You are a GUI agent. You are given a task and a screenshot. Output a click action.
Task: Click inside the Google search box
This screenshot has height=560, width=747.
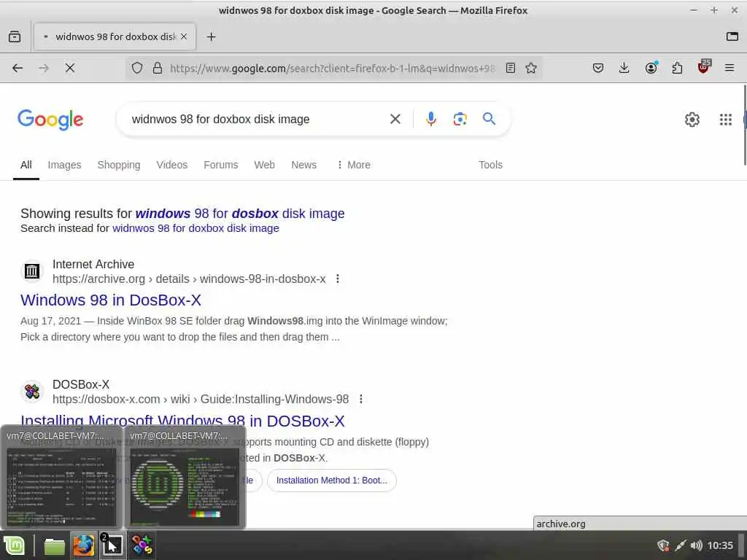(x=258, y=119)
